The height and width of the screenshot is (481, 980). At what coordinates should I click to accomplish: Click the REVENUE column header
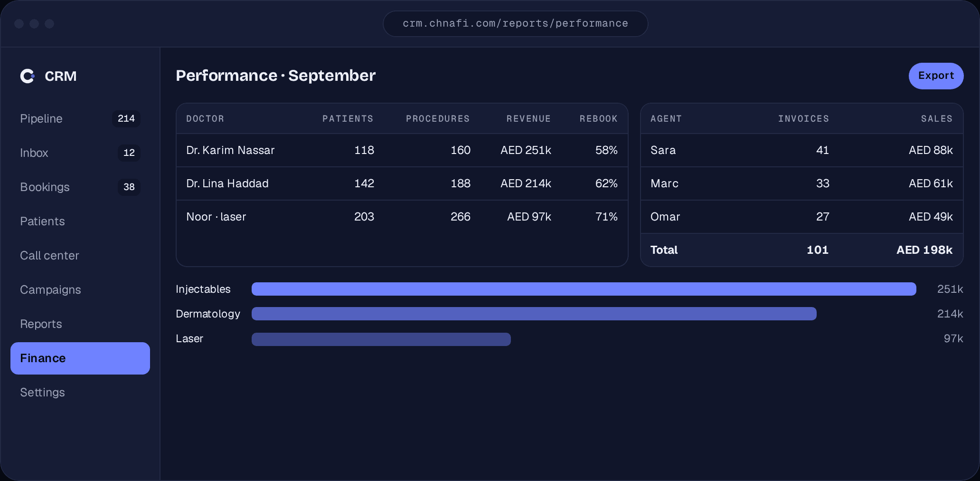click(x=528, y=119)
